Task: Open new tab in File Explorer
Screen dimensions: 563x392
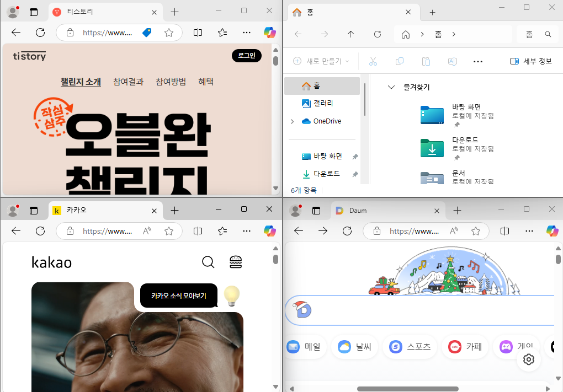Action: pyautogui.click(x=433, y=13)
